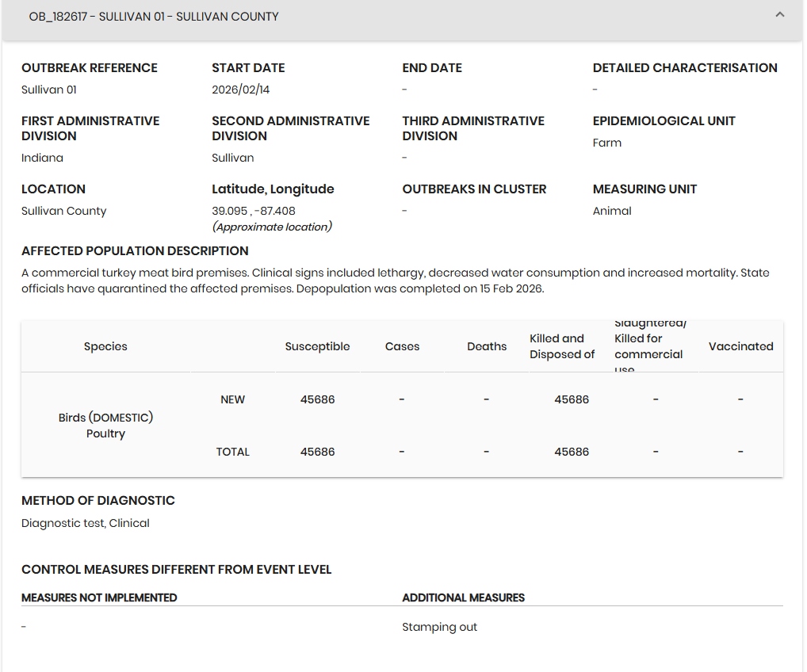Screen dimensions: 807x672
Task: Click the Stamping out additional measure
Action: 439,627
